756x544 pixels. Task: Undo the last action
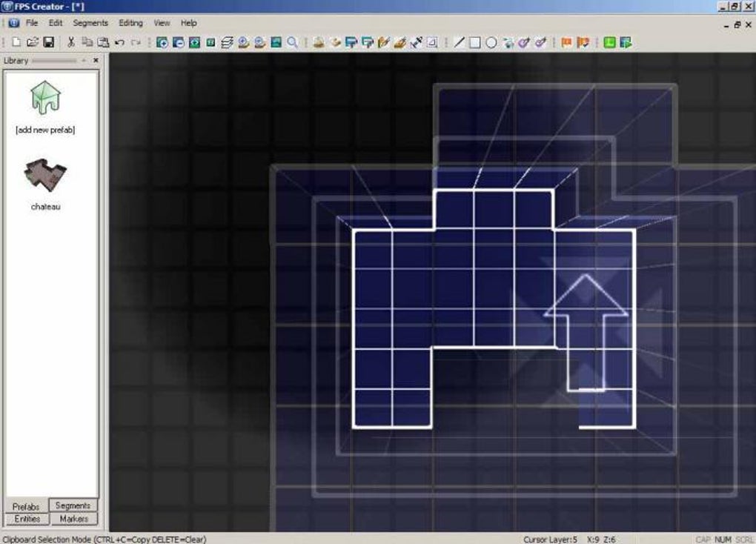click(119, 42)
